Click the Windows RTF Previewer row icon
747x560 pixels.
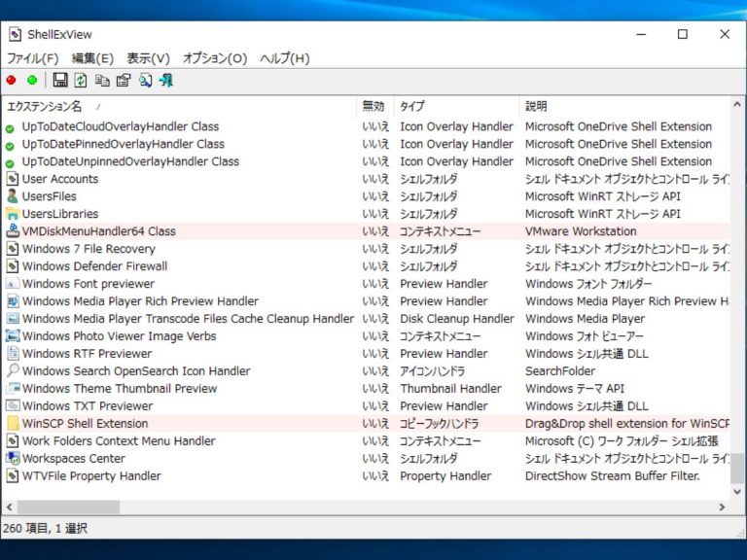click(13, 353)
